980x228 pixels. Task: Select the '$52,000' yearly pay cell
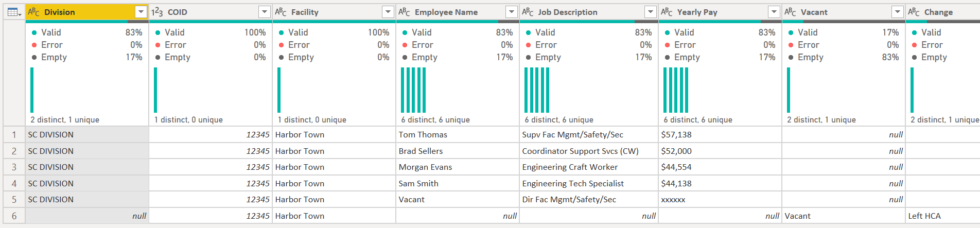coord(720,151)
